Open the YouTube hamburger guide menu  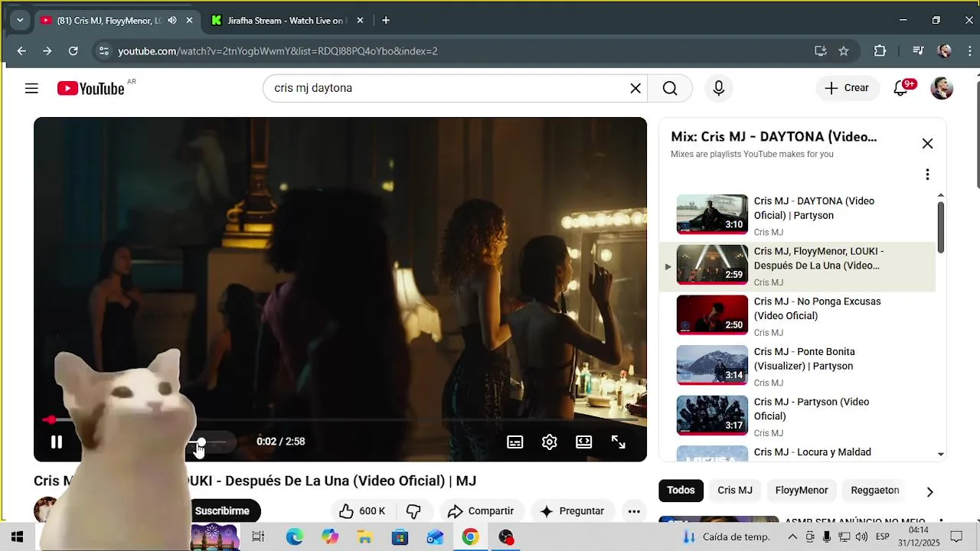coord(31,88)
